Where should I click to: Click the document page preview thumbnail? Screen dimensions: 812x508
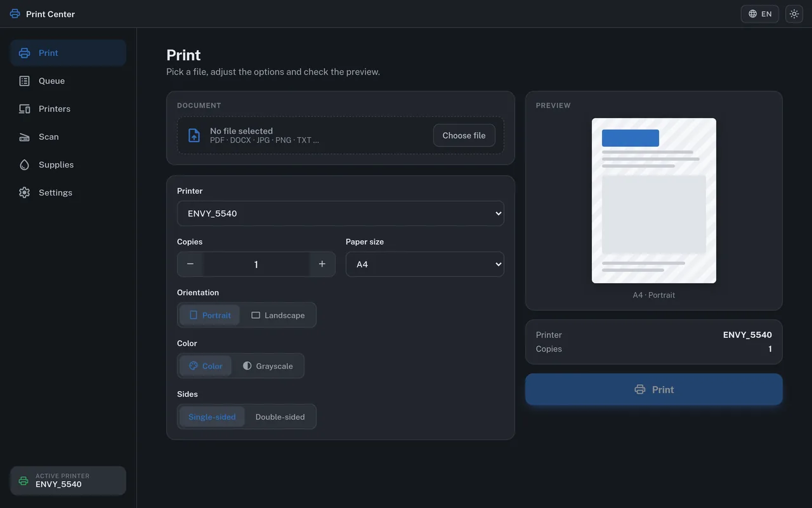coord(654,201)
